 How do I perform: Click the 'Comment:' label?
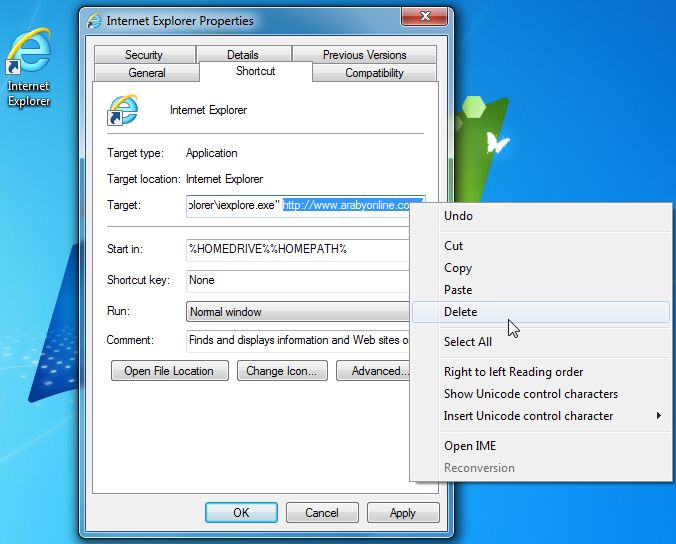pos(130,340)
